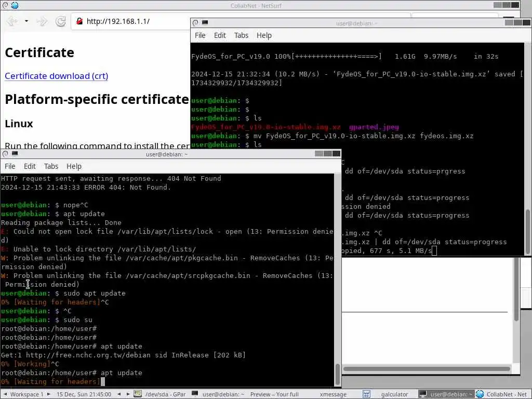The height and width of the screenshot is (399, 532).
Task: Click horizontal scrollbar in NetSurf page
Action: coord(427,369)
